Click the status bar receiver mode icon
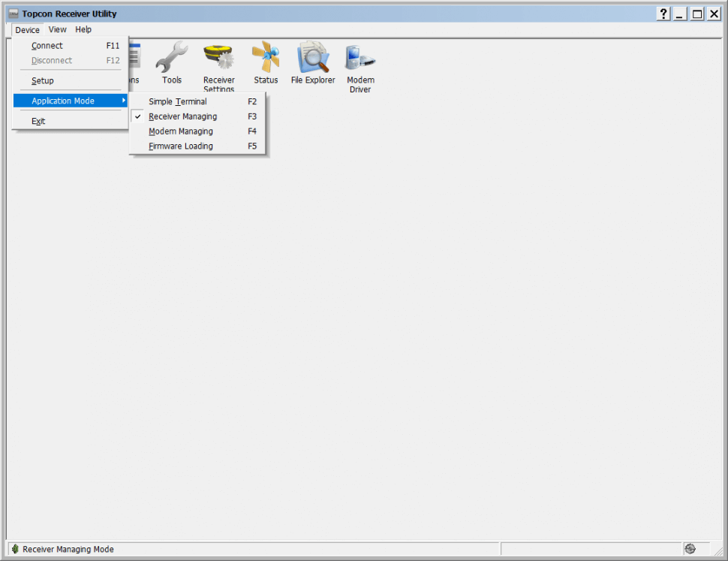Viewport: 728px width, 561px height. click(15, 549)
